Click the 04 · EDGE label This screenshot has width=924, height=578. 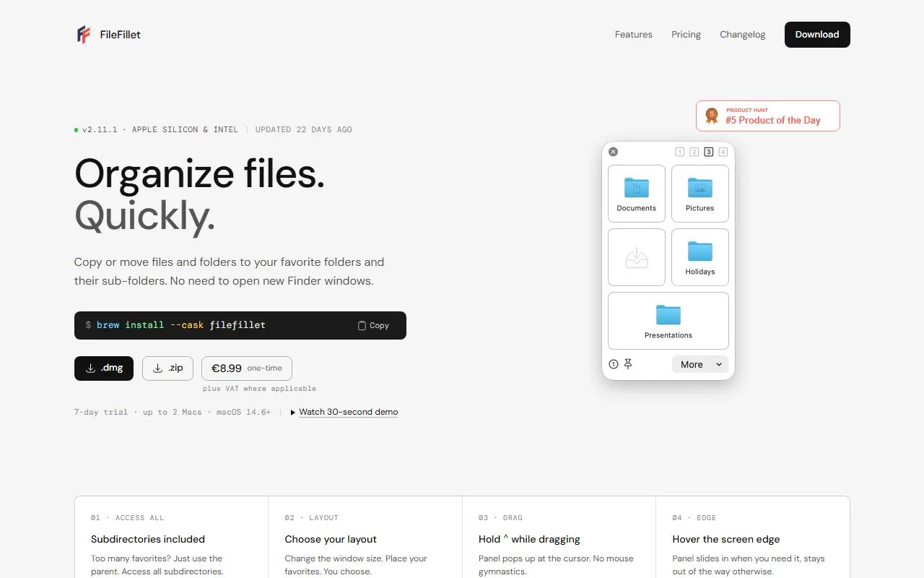click(x=694, y=518)
